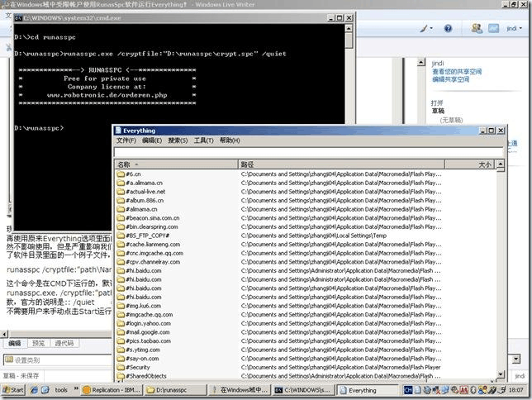
Task: Open 编辑共享空间 link
Action: (450, 79)
